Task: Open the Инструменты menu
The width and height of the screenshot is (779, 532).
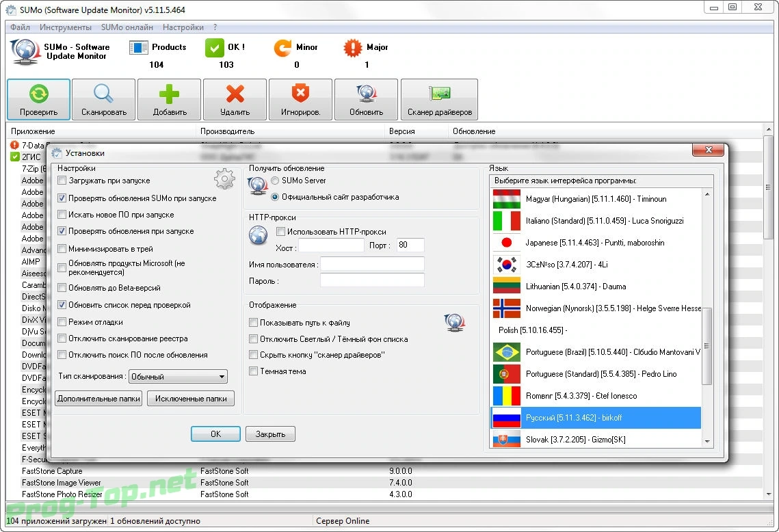Action: pyautogui.click(x=66, y=27)
